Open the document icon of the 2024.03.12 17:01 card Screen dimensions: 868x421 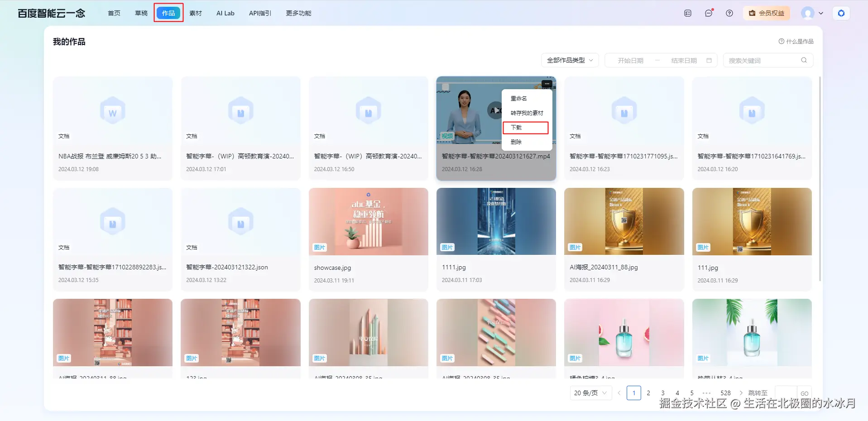click(x=240, y=111)
